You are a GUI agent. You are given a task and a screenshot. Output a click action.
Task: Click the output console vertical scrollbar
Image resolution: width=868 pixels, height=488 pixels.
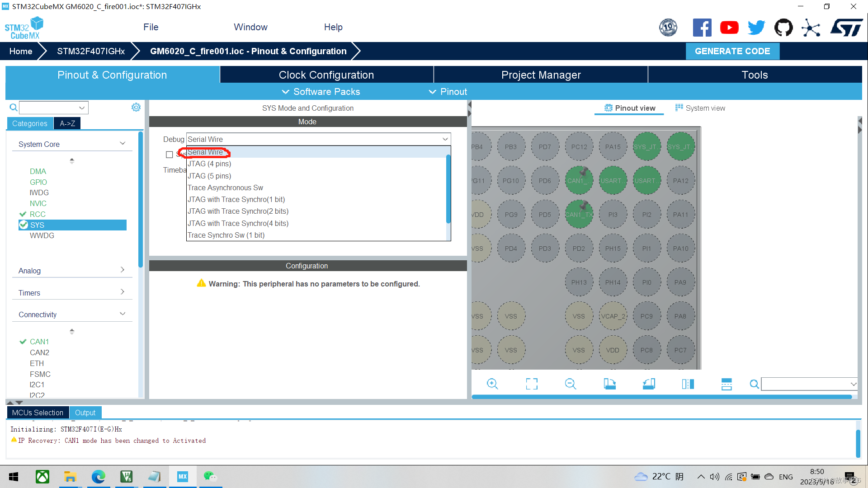point(858,443)
